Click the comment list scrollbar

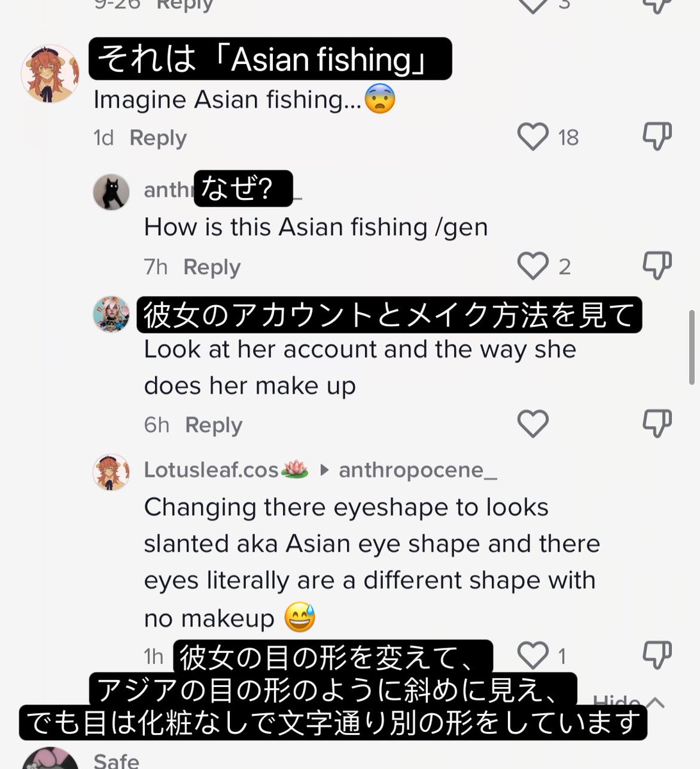(692, 347)
